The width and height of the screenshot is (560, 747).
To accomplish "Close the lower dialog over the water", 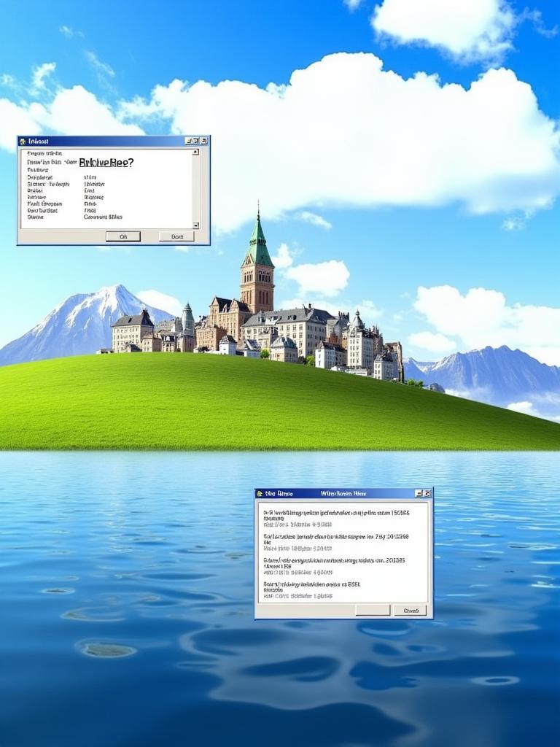I will pos(427,494).
